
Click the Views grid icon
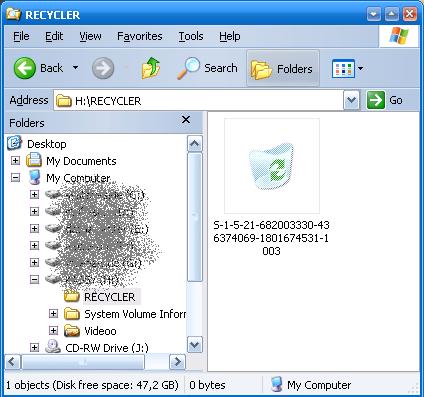343,69
